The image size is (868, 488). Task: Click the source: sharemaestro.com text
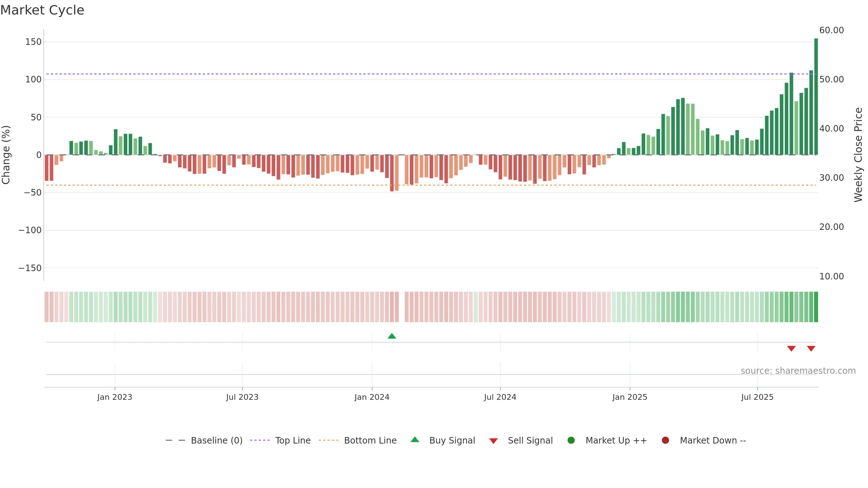coord(798,371)
